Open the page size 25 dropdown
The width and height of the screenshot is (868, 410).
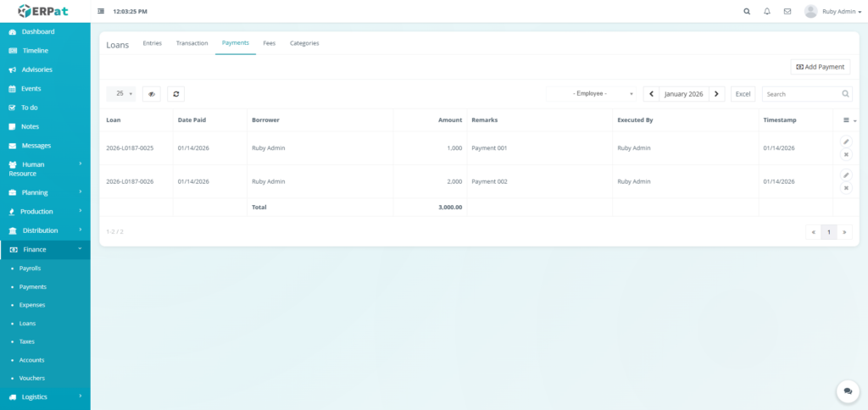(120, 94)
